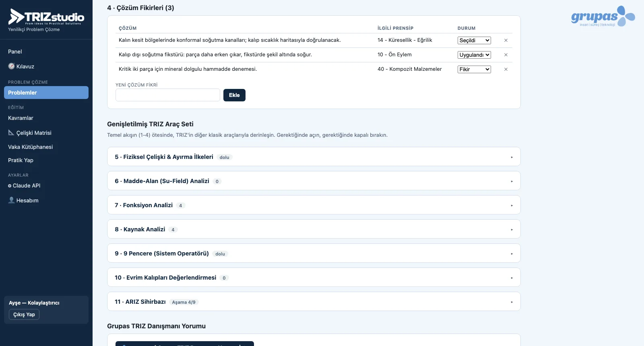Image resolution: width=644 pixels, height=346 pixels.
Task: Click the principle '10 - Ön Eylem'
Action: [x=394, y=55]
